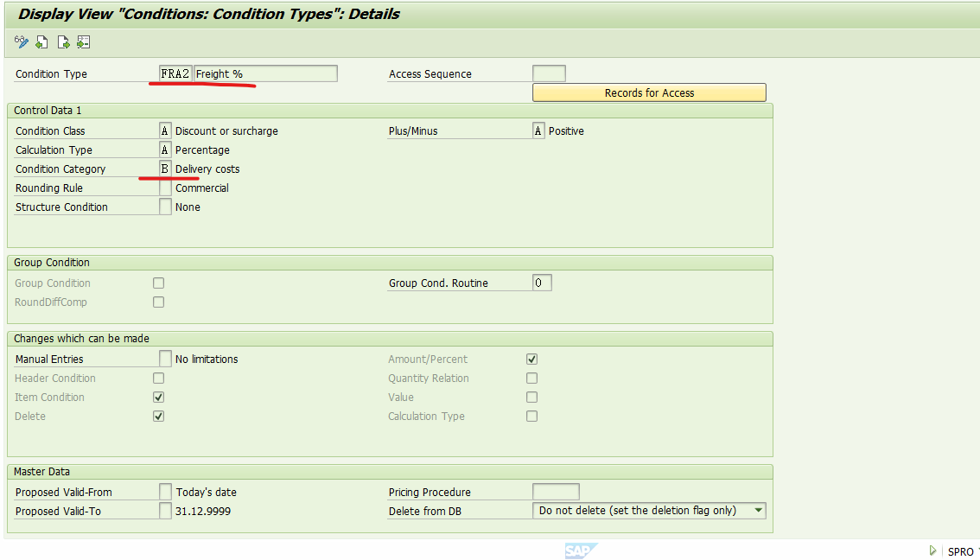Tick the Header Condition checkbox

(x=159, y=379)
